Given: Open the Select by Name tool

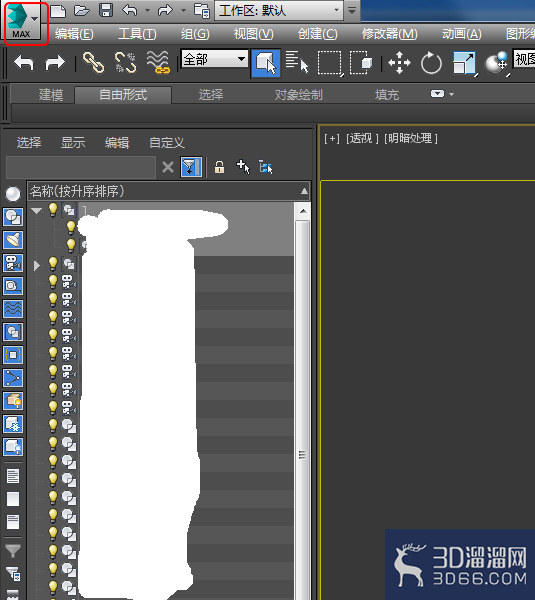Looking at the screenshot, I should pos(297,62).
